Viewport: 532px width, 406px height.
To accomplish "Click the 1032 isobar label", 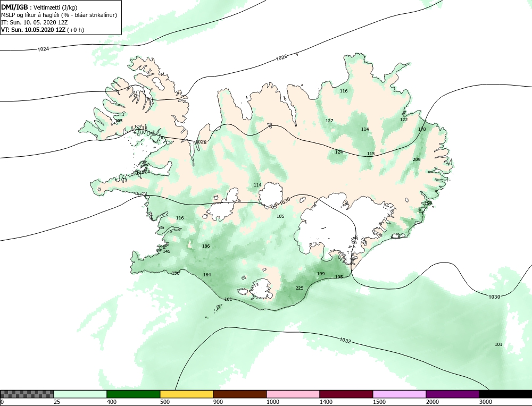I will pyautogui.click(x=345, y=341).
